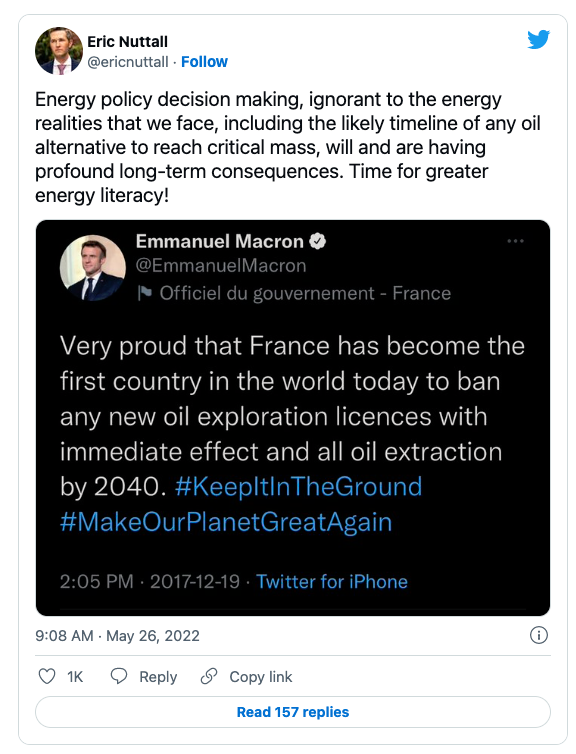Click the government flag icon
Viewport: 576px width, 754px height.
pos(145,293)
